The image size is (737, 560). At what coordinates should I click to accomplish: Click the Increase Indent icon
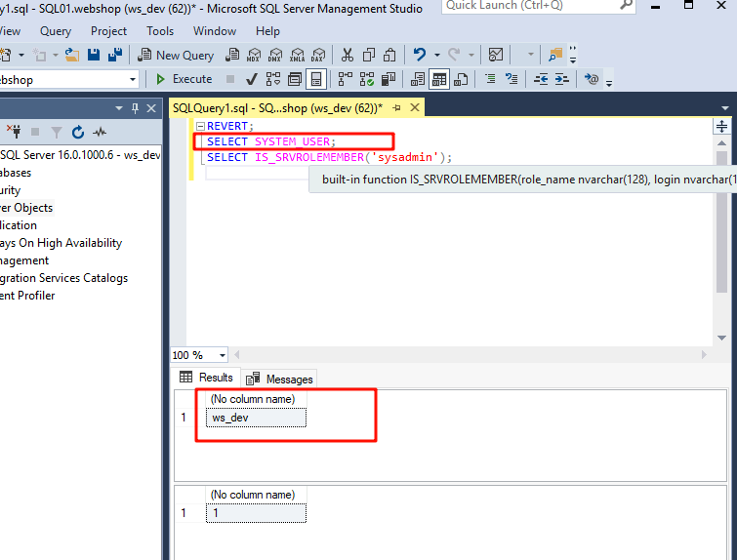click(561, 79)
